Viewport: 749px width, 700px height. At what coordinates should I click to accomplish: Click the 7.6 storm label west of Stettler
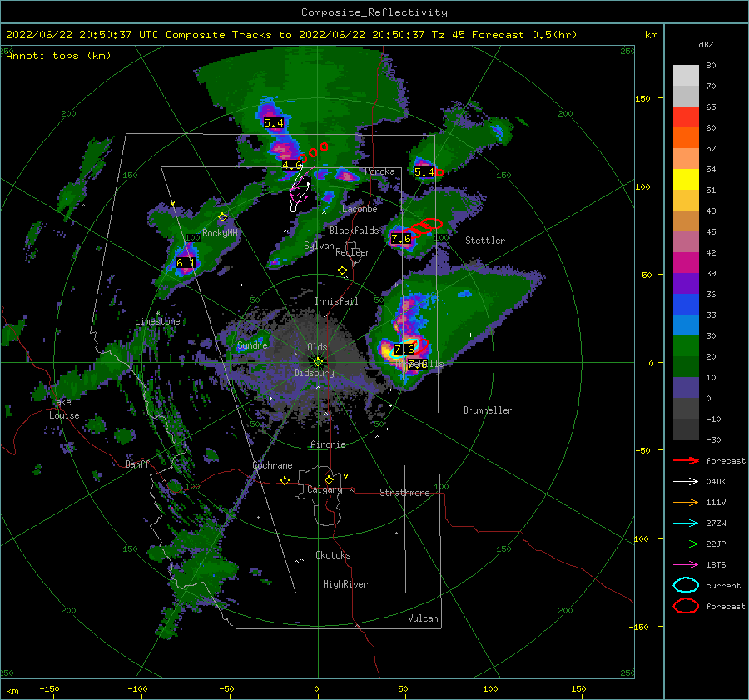[401, 238]
